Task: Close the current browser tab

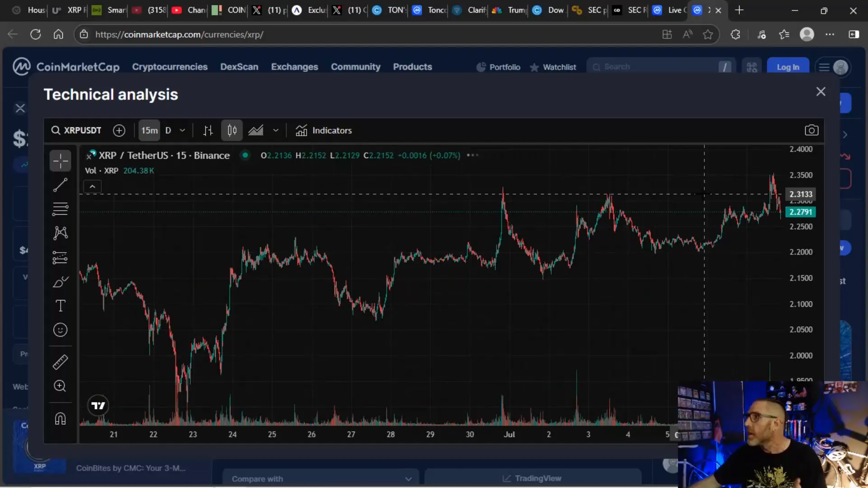Action: click(718, 10)
